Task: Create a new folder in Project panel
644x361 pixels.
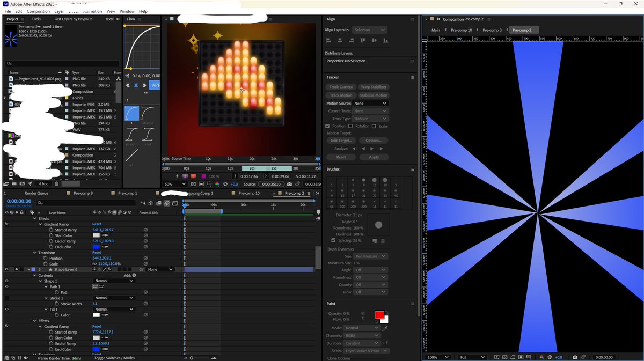Action: click(x=14, y=184)
